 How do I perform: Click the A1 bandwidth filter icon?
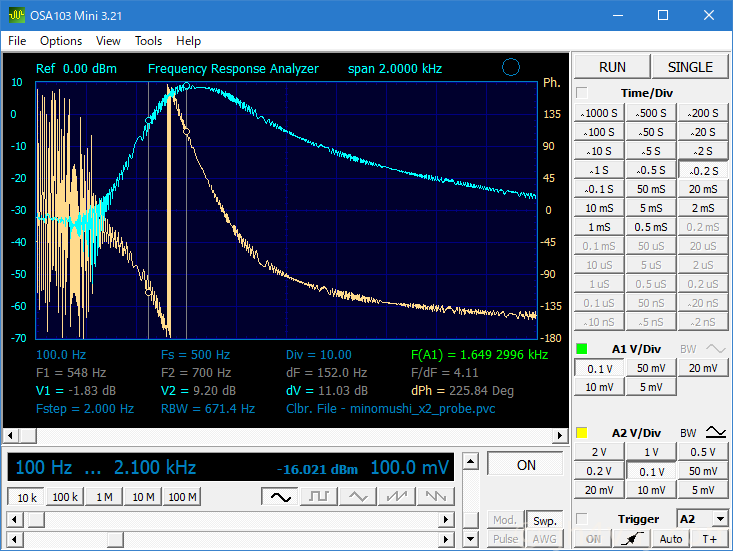click(715, 349)
